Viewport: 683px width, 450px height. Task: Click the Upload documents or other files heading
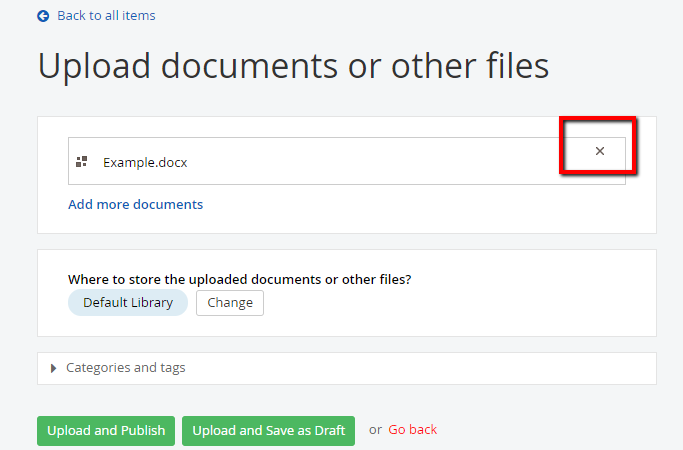point(293,66)
